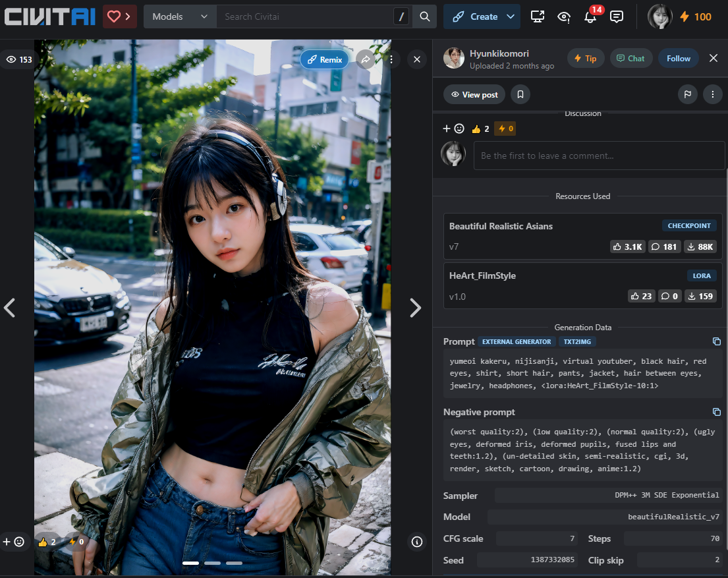Toggle thumbs up reaction on image overlay
The image size is (728, 578).
(47, 542)
